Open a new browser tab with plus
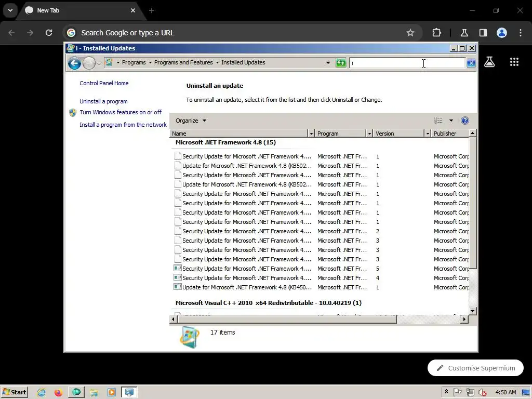 coord(152,10)
